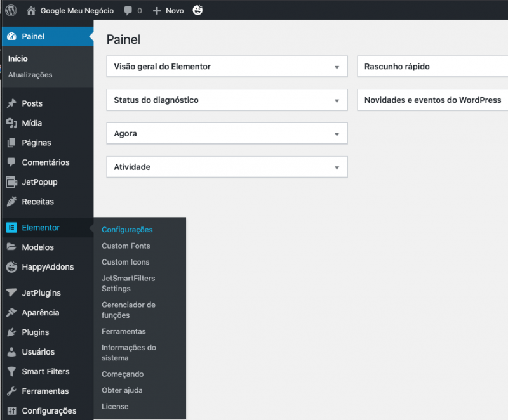
Task: Click the Plugins plug icon
Action: point(11,332)
